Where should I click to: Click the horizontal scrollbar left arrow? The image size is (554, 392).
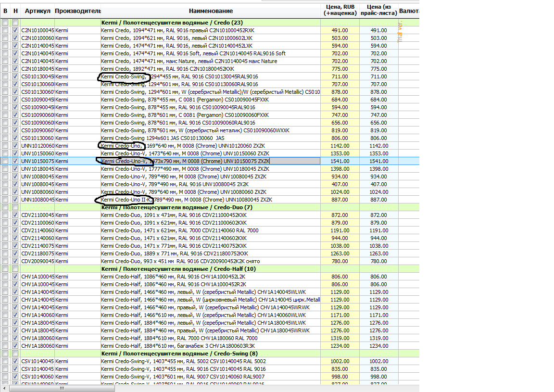click(x=5, y=389)
